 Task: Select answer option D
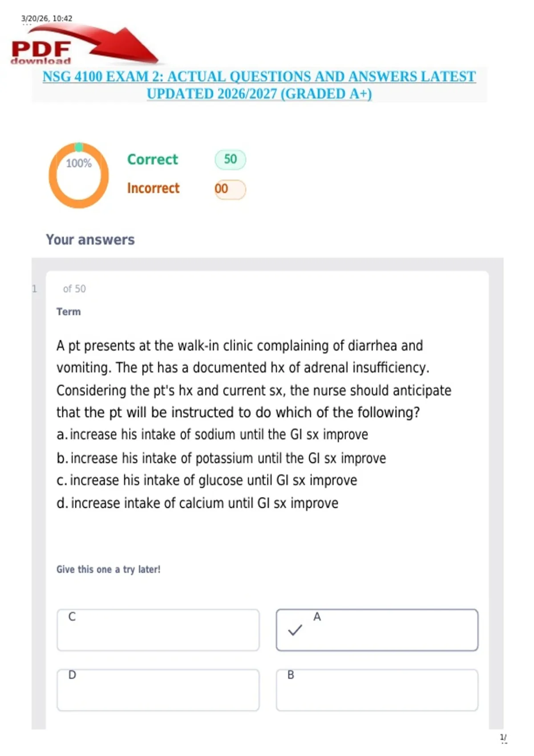click(x=158, y=690)
